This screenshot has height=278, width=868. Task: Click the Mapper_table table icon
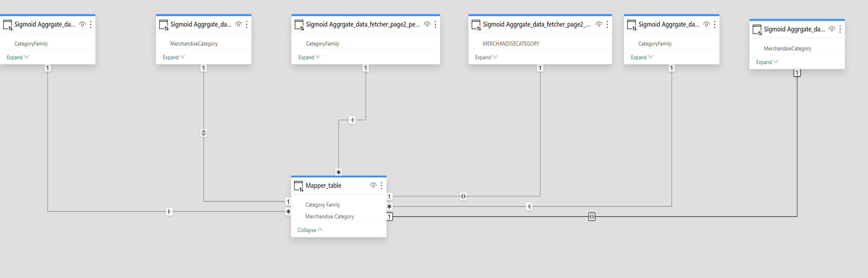[299, 186]
